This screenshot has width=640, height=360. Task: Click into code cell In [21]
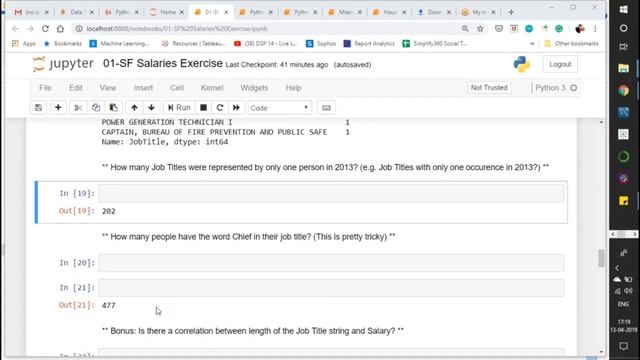331,288
